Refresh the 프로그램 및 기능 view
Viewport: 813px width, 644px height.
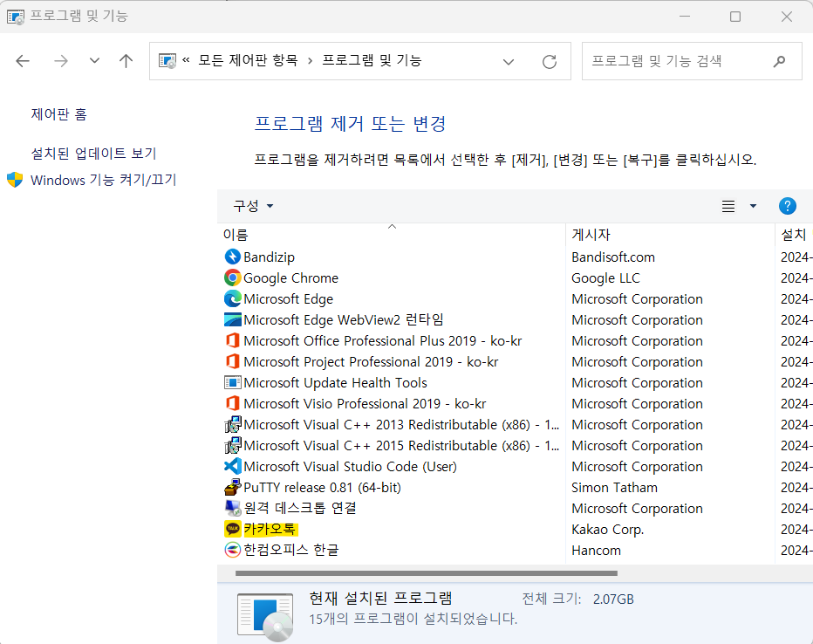[x=550, y=62]
